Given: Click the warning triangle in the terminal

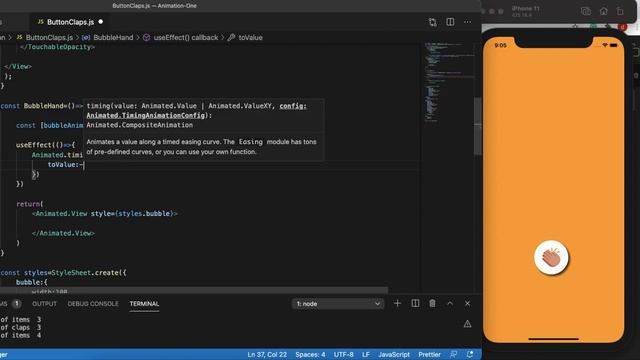Looking at the screenshot, I should [x=467, y=324].
